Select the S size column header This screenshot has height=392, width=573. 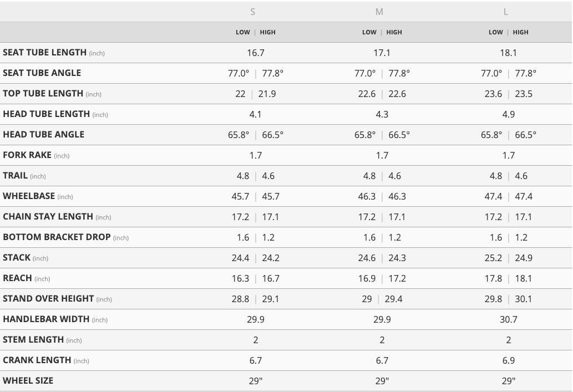point(253,12)
